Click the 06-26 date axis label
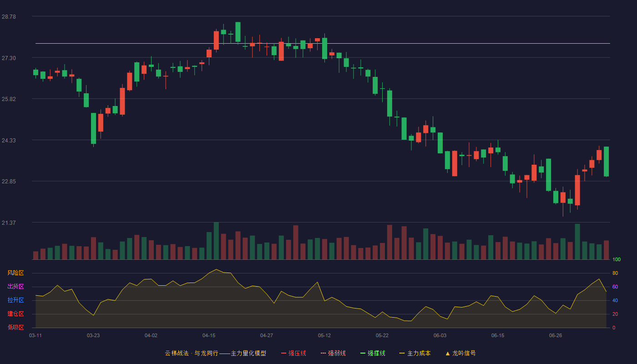637x364 pixels. [x=556, y=335]
